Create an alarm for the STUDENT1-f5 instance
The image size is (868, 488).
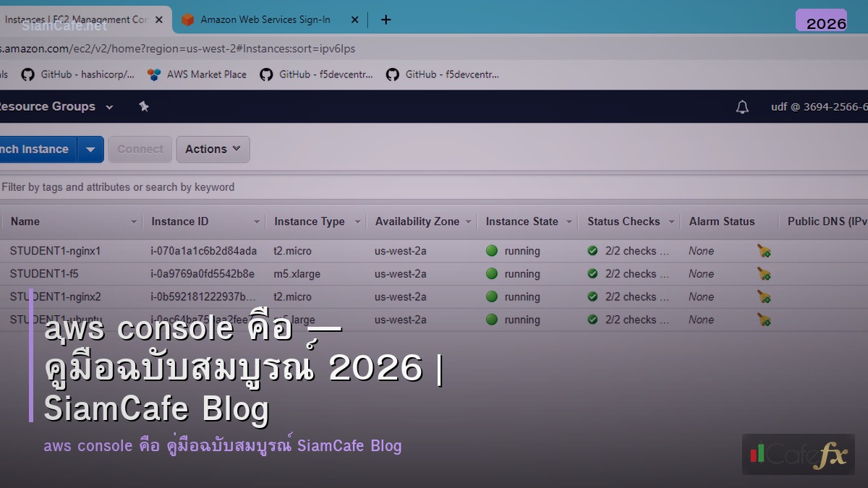[764, 274]
